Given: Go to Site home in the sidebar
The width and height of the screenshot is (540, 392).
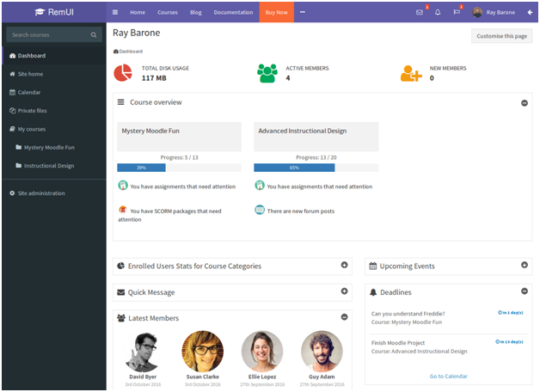Looking at the screenshot, I should (54, 74).
